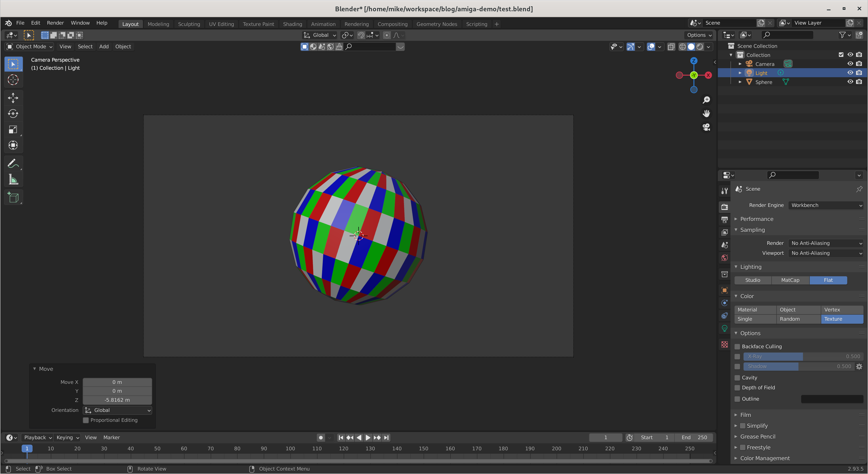Toggle camera view icon in viewport
Viewport: 868px width, 474px height.
pyautogui.click(x=706, y=127)
